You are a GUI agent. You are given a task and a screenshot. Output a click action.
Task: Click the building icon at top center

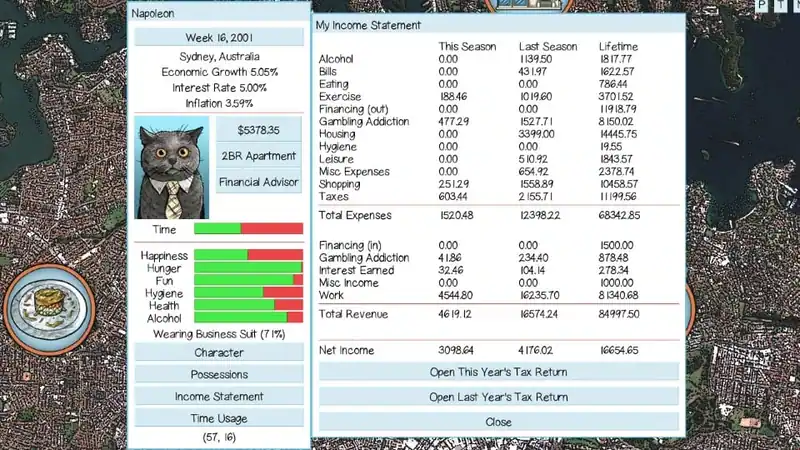pyautogui.click(x=529, y=5)
